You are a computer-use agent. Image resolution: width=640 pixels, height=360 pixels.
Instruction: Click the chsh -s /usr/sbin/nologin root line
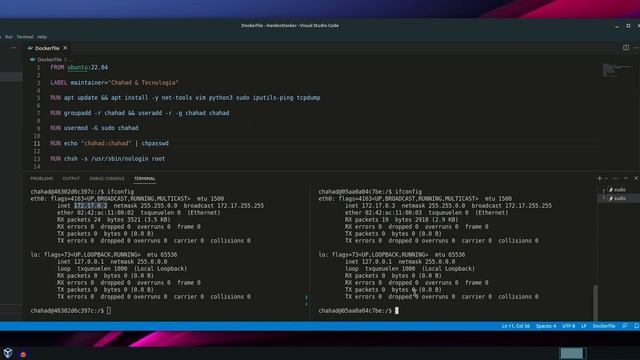tap(108, 159)
